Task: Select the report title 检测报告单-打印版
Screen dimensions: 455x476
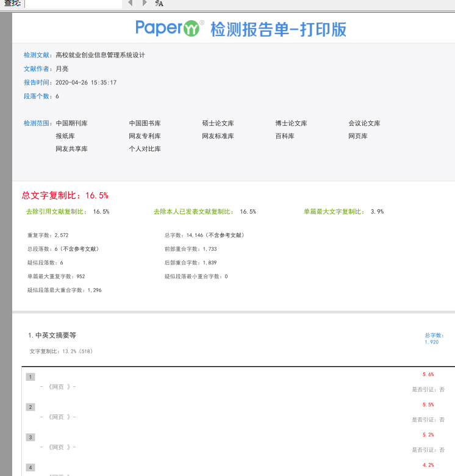Action: point(279,29)
